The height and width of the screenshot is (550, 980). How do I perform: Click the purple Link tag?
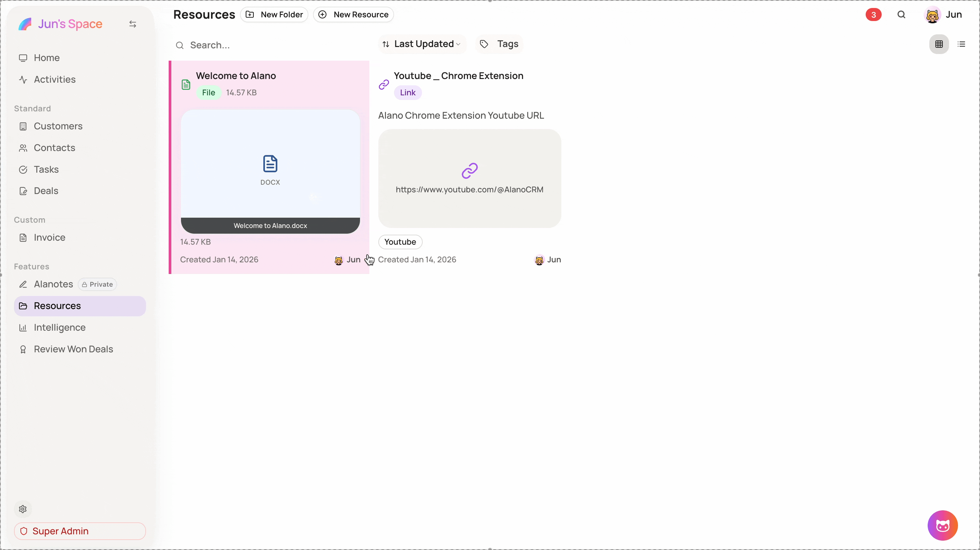click(x=407, y=93)
